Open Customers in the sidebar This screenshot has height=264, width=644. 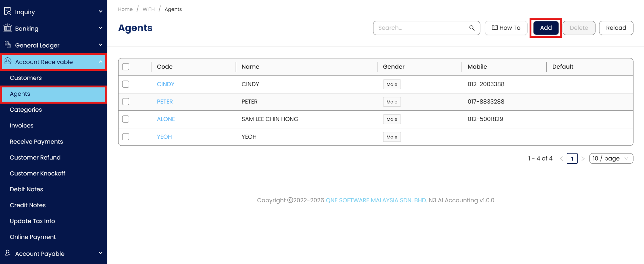point(26,78)
